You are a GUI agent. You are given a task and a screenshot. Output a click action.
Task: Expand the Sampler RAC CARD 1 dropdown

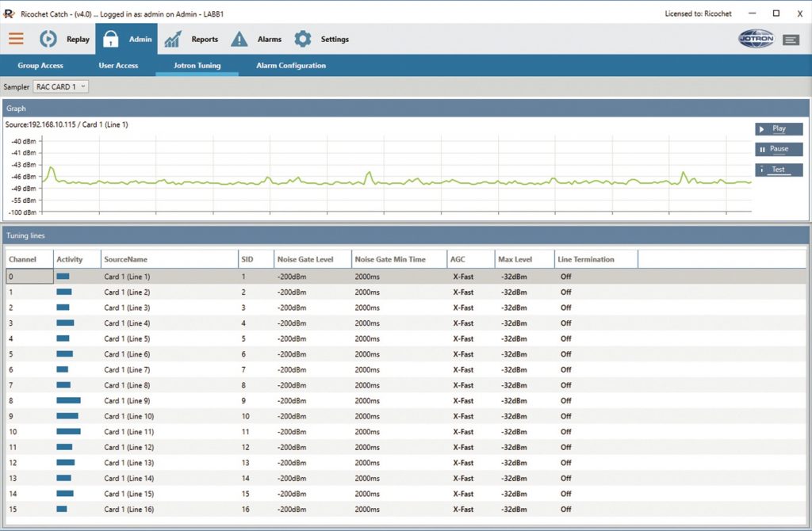click(x=61, y=86)
